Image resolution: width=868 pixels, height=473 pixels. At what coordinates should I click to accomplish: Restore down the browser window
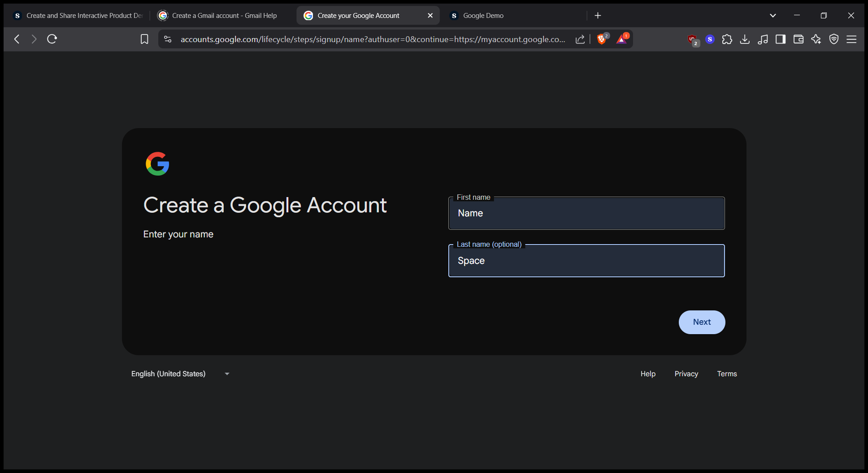(824, 16)
